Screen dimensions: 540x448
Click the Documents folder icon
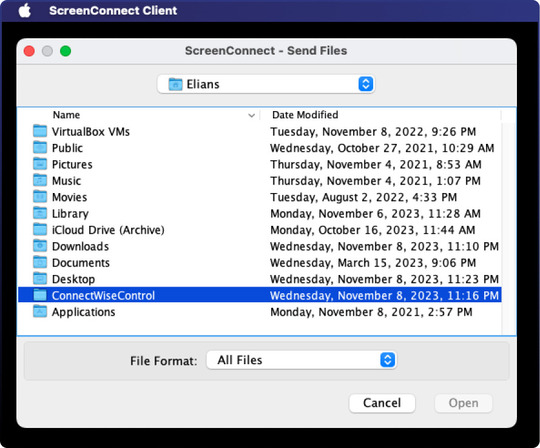click(x=40, y=262)
